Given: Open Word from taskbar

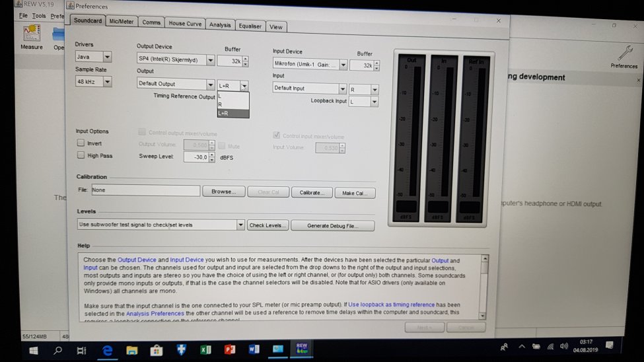Looking at the screenshot, I should 254,349.
